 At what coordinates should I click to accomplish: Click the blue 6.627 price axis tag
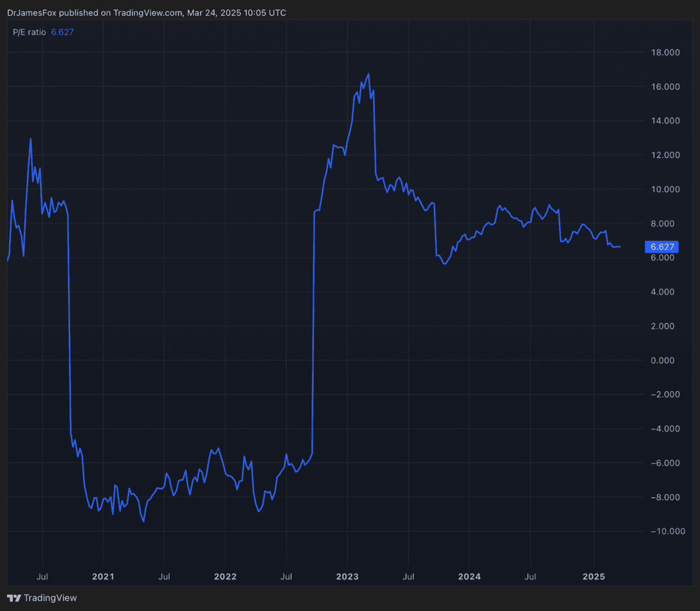662,247
